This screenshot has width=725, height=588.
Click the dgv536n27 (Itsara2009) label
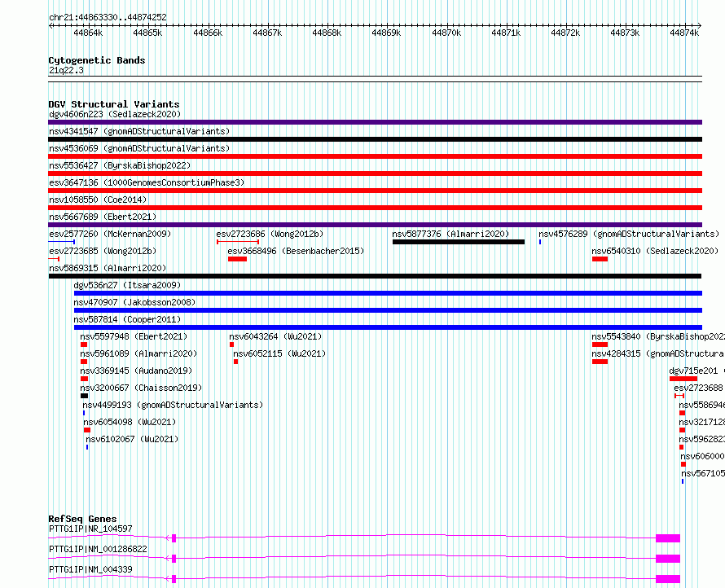coord(127,285)
